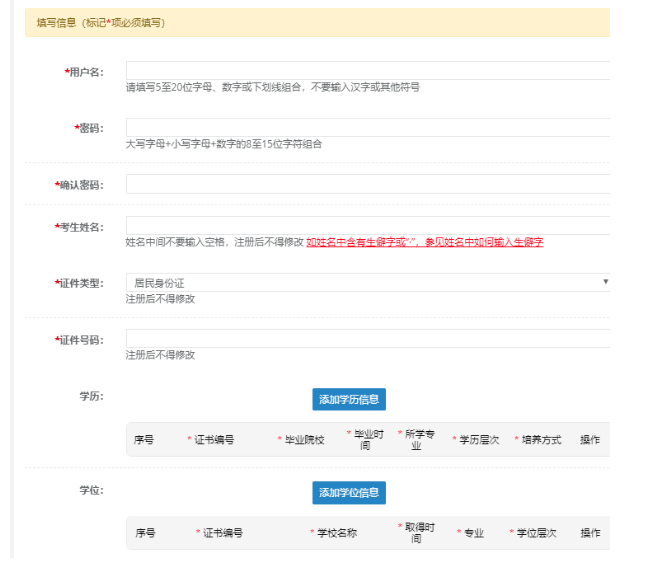Viewport: 664px width, 577px height.
Task: Click the 添加学历信息 button
Action: (349, 399)
